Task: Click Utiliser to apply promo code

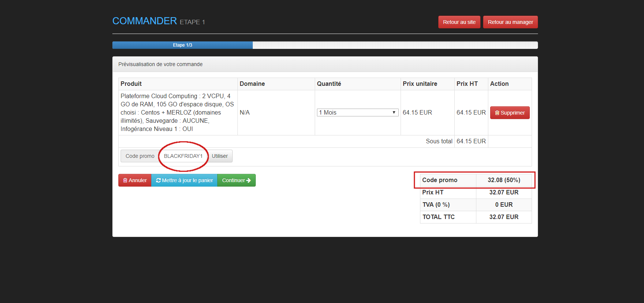Action: coord(220,156)
